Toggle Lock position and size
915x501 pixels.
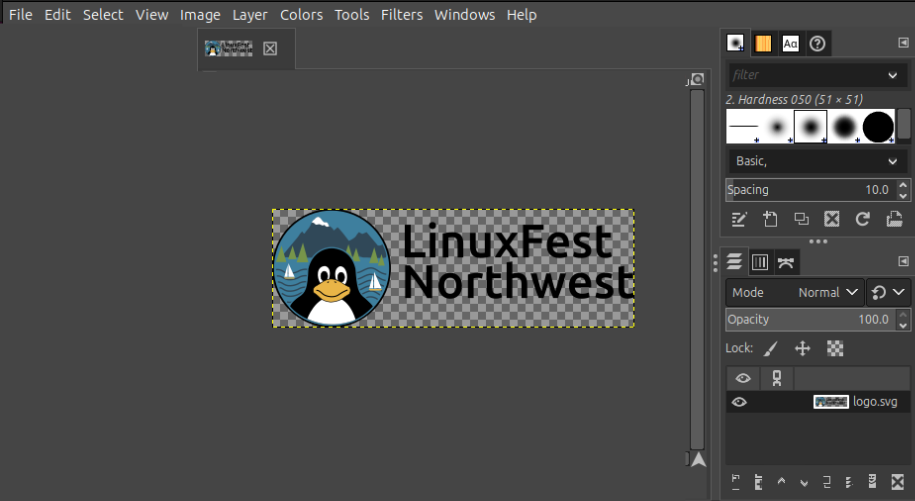click(802, 349)
